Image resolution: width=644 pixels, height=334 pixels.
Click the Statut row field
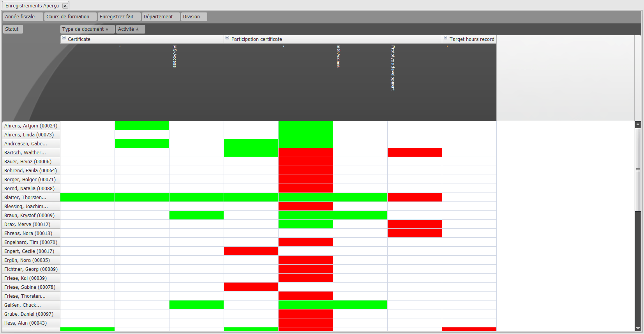(13, 29)
